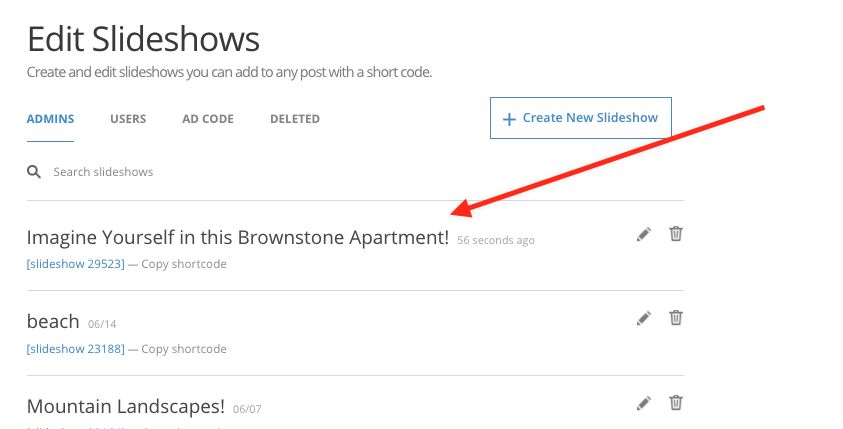Screen dimensions: 843x429
Task: Trash the beach slideshow
Action: (676, 318)
